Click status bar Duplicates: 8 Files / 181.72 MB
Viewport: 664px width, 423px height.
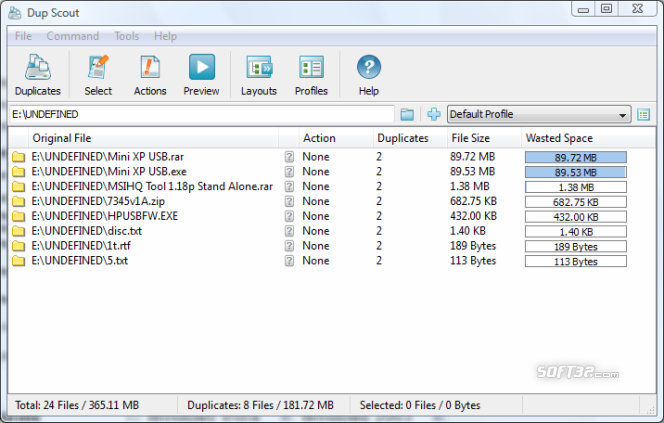pos(260,405)
